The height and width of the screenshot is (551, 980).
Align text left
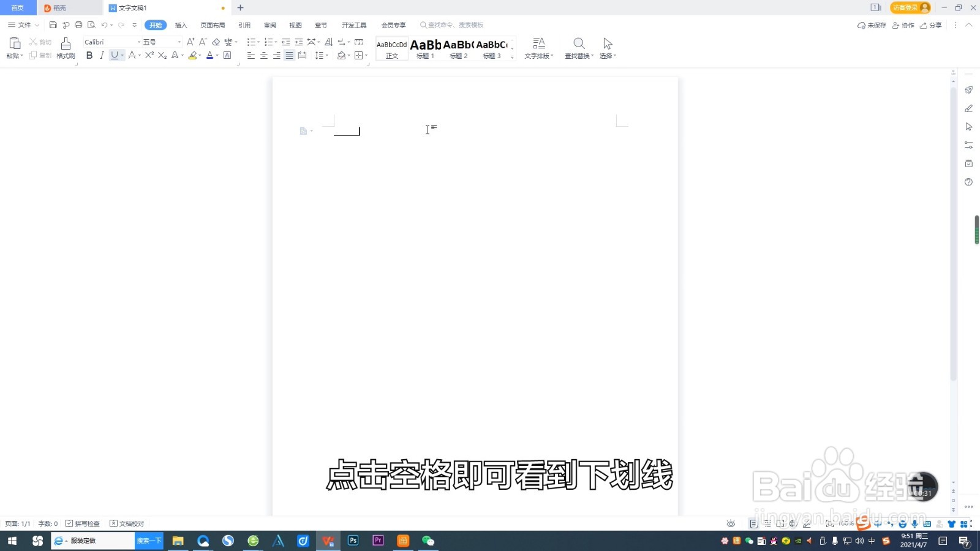tap(251, 55)
